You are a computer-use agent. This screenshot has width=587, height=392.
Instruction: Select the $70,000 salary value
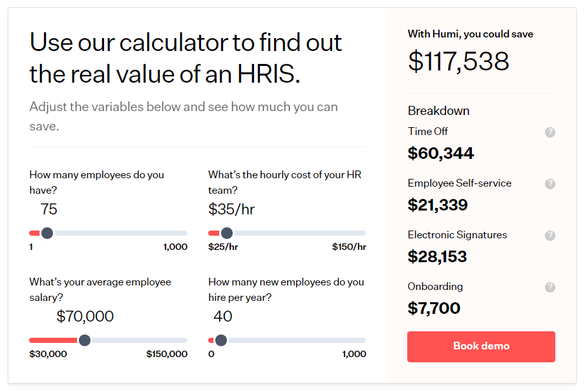pyautogui.click(x=85, y=316)
